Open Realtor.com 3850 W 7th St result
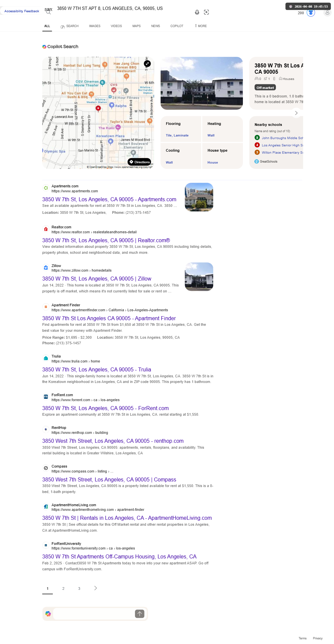 click(x=106, y=240)
